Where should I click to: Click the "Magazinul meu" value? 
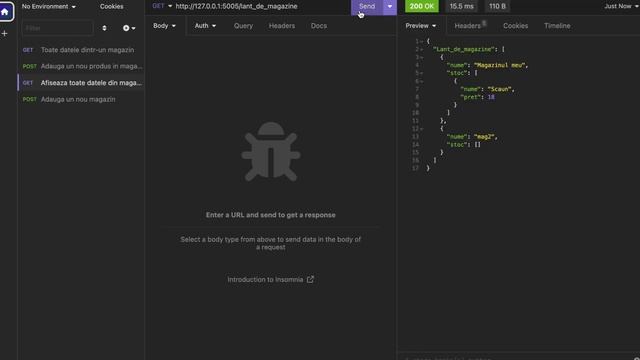point(500,65)
